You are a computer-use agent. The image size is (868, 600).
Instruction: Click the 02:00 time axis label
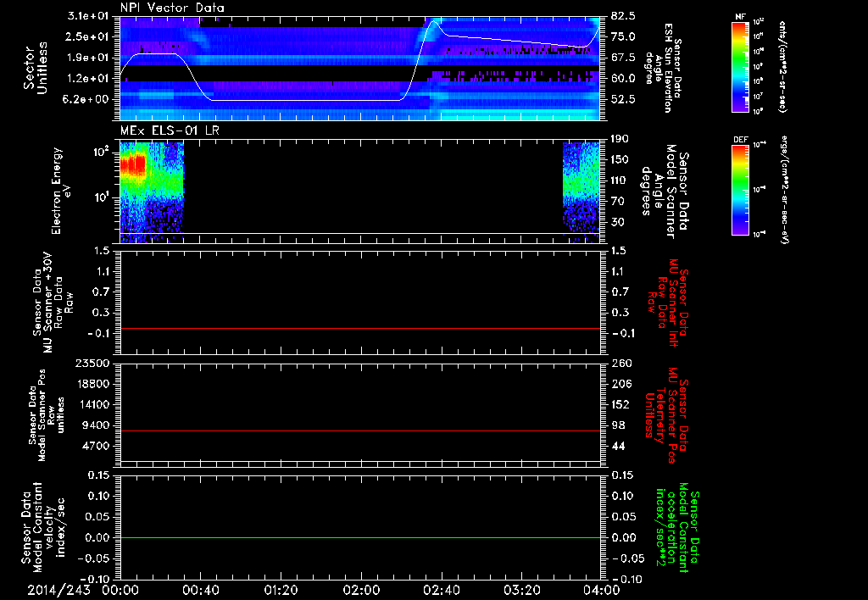361,590
